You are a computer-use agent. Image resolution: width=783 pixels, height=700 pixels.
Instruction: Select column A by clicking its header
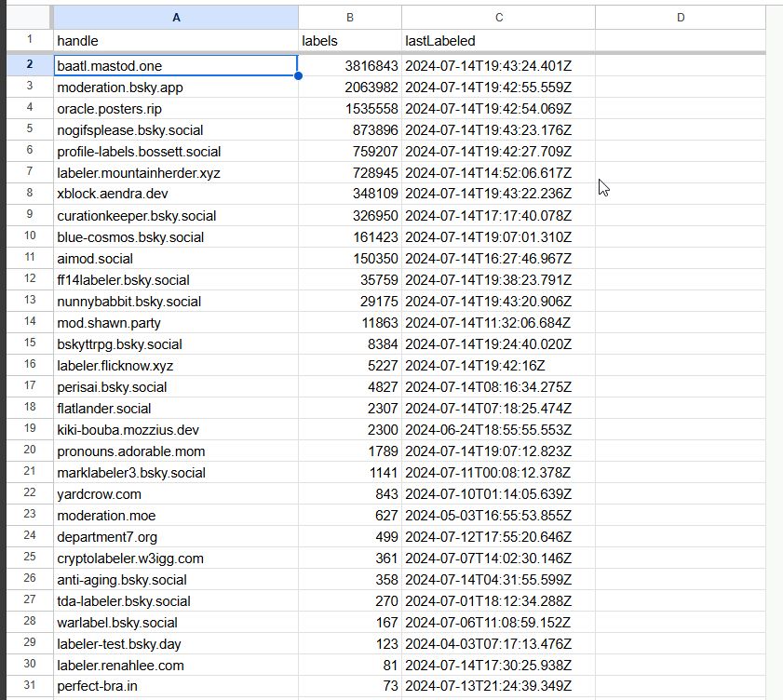pyautogui.click(x=177, y=17)
